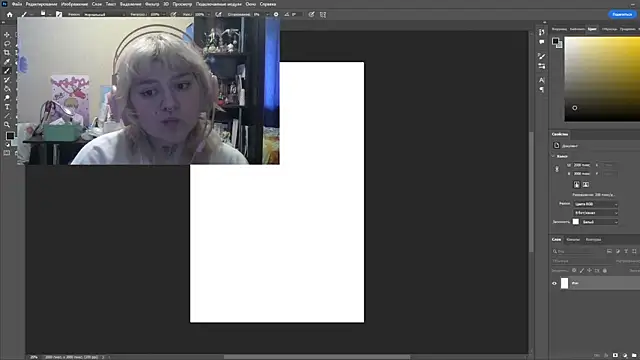Collapse the Холст section chevron

tap(553, 156)
